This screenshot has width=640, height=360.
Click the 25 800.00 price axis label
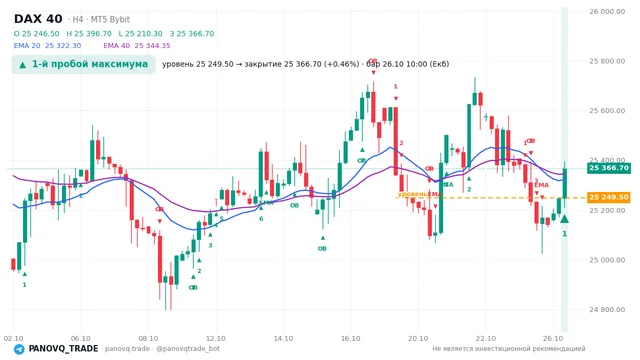(x=607, y=61)
